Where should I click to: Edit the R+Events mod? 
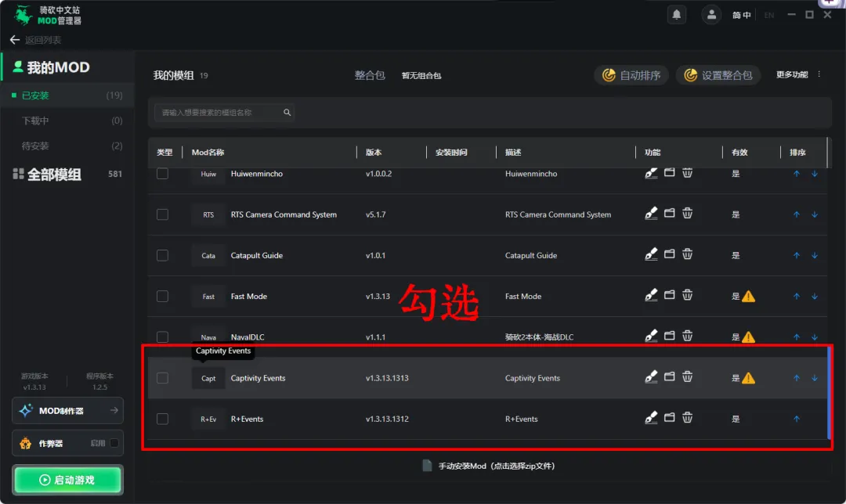tap(651, 418)
